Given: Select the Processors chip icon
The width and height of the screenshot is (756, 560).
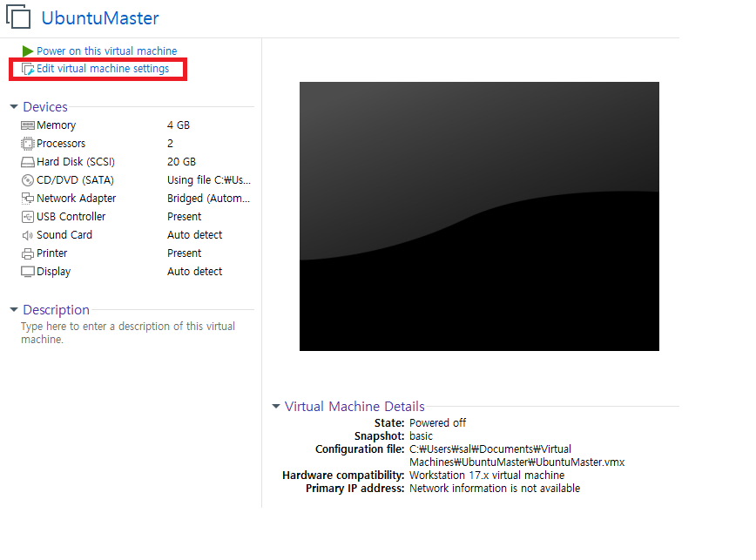Looking at the screenshot, I should coord(28,144).
